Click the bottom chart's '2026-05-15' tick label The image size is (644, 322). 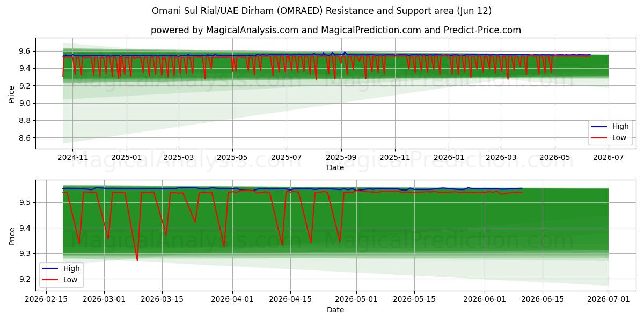click(414, 299)
